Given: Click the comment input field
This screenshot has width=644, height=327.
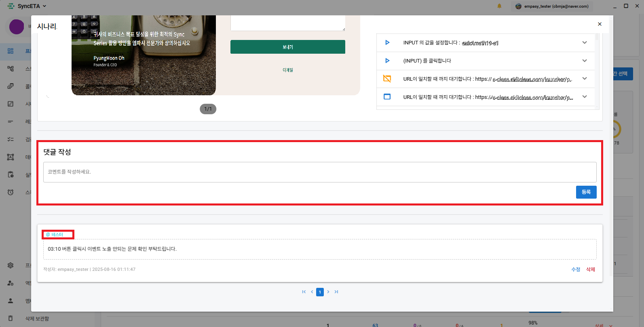Looking at the screenshot, I should pyautogui.click(x=319, y=172).
